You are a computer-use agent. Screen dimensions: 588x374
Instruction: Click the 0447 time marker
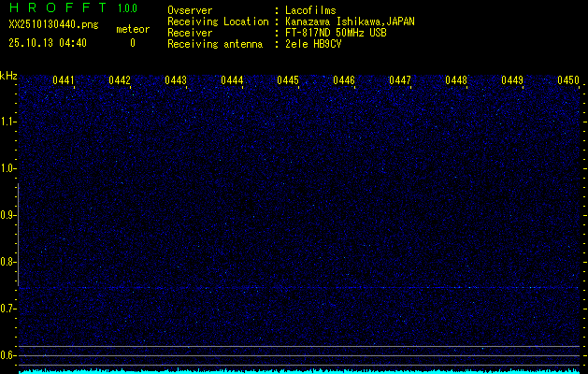pos(400,81)
